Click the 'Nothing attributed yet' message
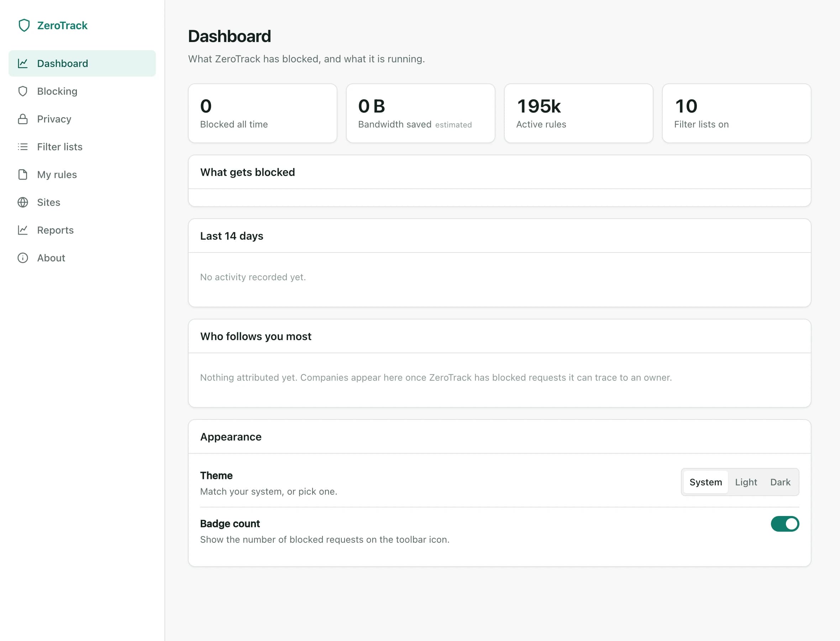840x641 pixels. click(x=436, y=377)
